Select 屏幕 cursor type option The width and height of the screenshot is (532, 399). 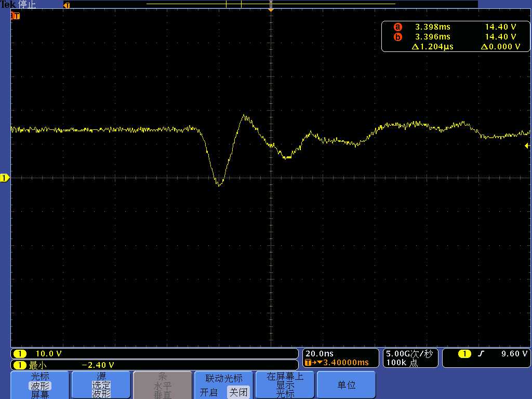40,395
